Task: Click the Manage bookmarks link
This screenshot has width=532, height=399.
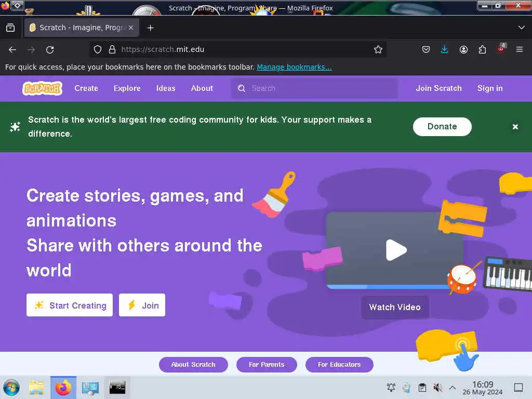Action: (x=294, y=67)
